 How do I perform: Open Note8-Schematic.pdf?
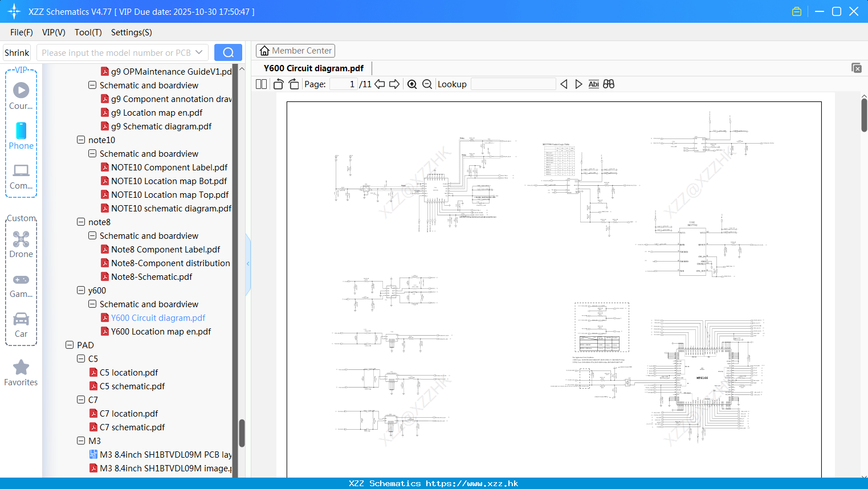(x=152, y=276)
